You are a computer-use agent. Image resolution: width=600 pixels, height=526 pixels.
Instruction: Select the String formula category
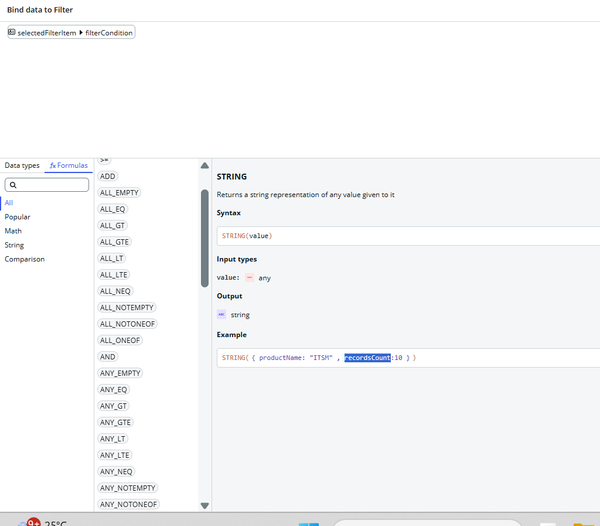pyautogui.click(x=14, y=245)
